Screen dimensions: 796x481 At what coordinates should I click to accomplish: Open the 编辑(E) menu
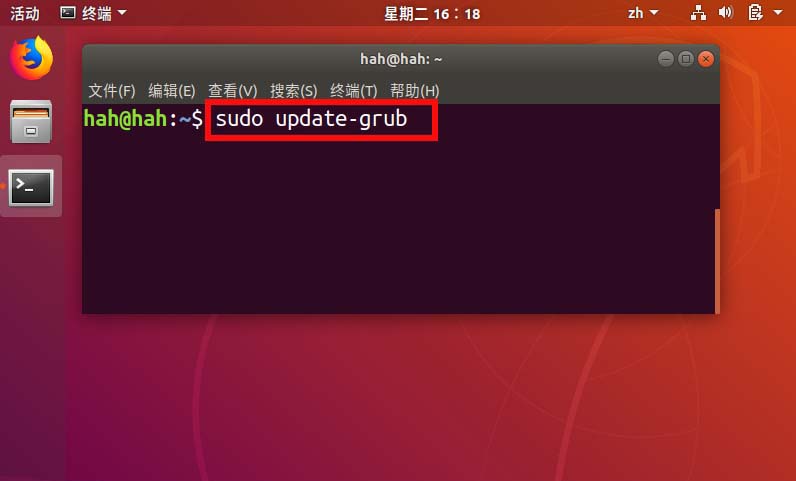[172, 91]
